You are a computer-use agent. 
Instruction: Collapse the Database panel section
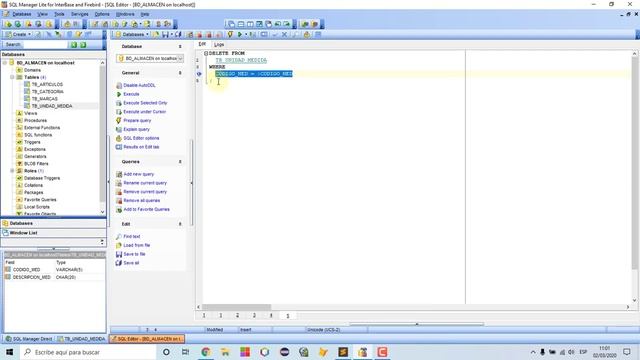pos(180,47)
